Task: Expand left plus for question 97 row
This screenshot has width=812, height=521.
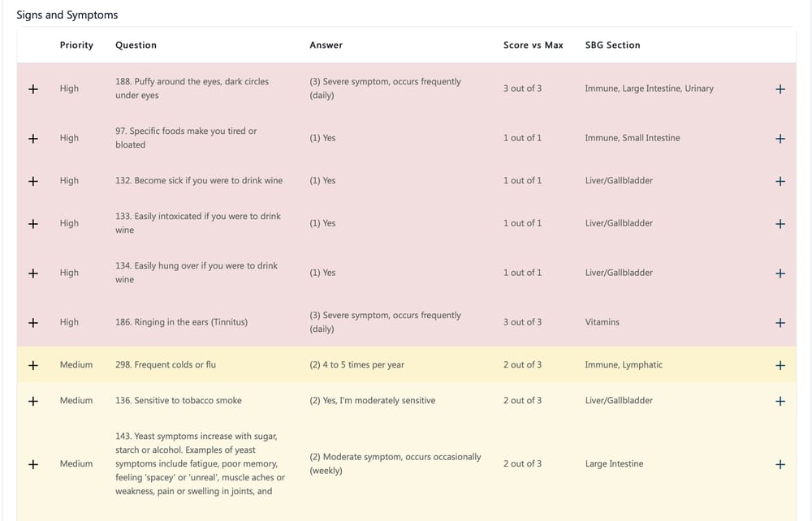Action: [33, 139]
